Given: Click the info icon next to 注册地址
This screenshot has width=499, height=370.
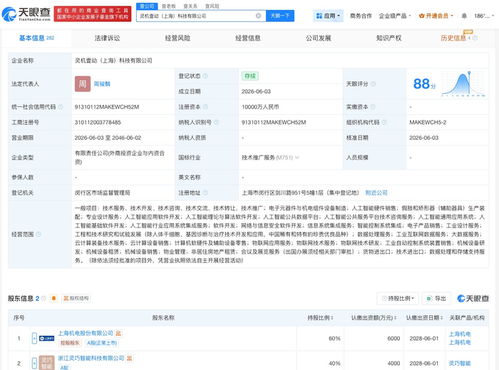Looking at the screenshot, I should pos(205,193).
